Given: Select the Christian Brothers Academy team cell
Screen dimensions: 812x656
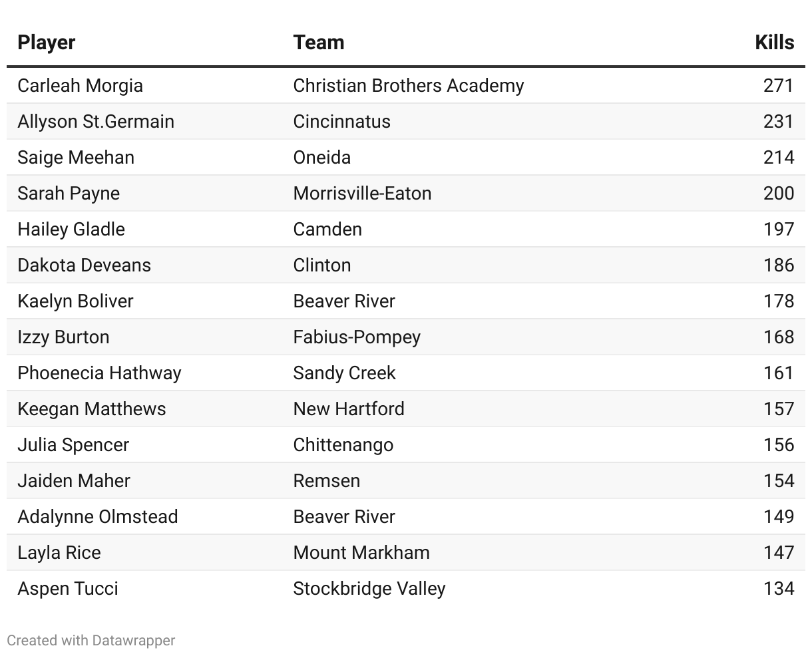Looking at the screenshot, I should pos(408,86).
